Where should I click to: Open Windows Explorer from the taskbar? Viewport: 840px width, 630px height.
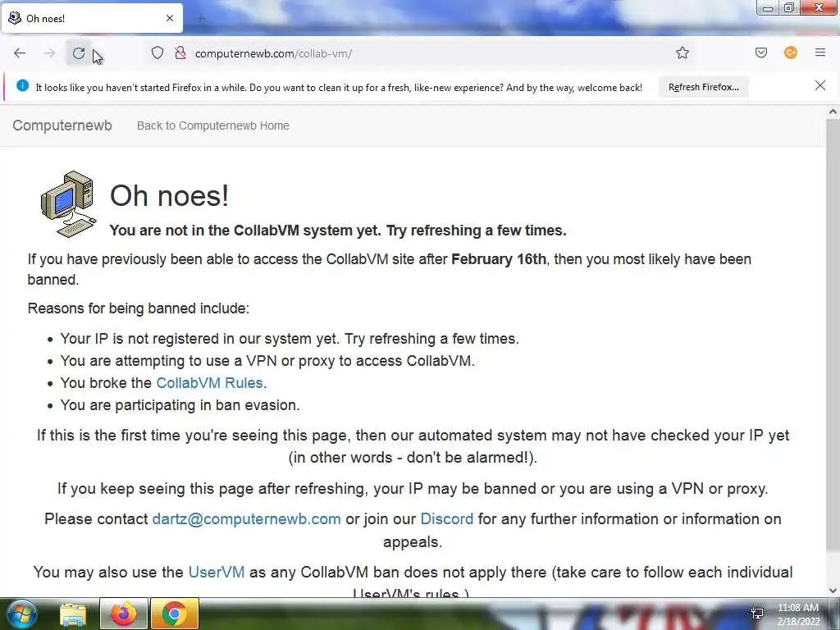pyautogui.click(x=73, y=614)
